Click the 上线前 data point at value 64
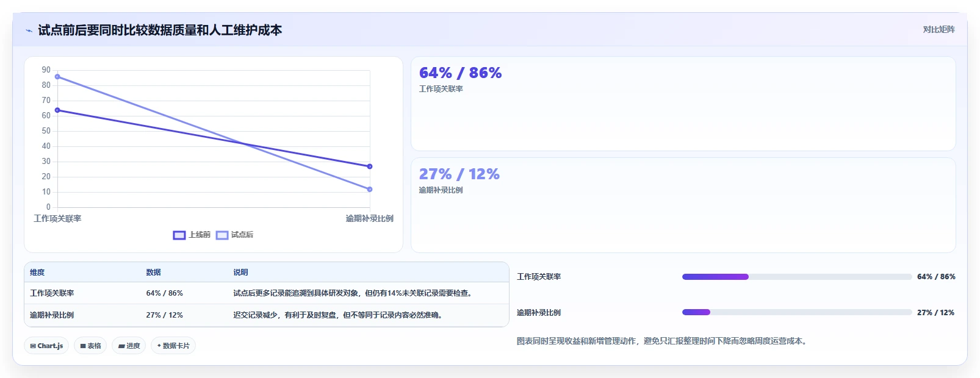This screenshot has height=378, width=980. [x=57, y=110]
